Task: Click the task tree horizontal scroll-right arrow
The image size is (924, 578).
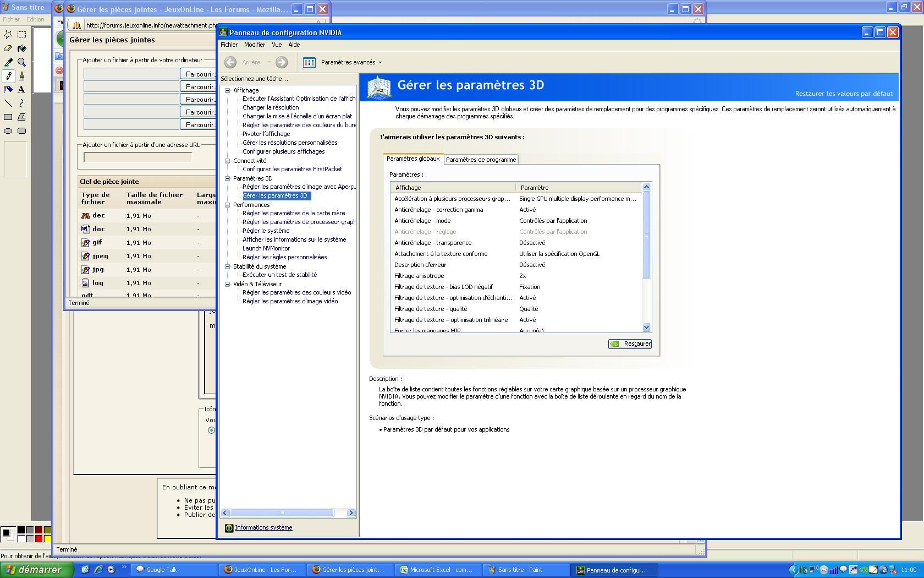Action: 351,513
